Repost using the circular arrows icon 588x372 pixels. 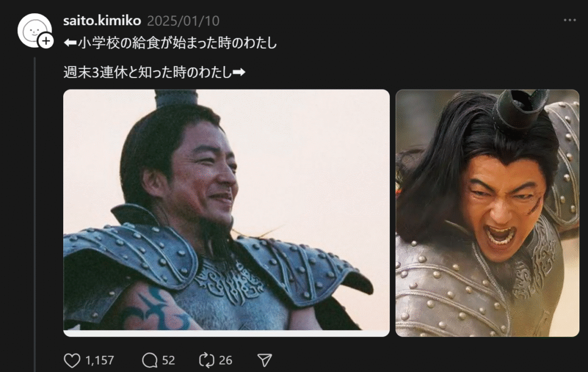click(206, 361)
